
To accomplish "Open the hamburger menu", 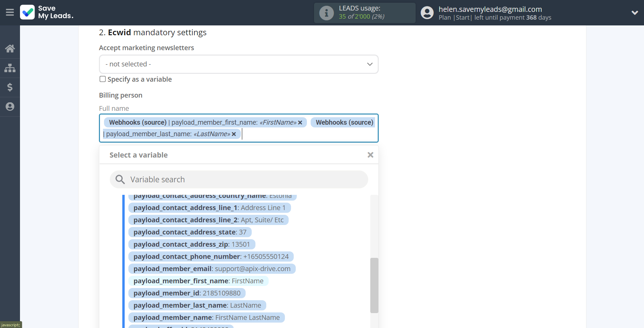I will click(10, 13).
